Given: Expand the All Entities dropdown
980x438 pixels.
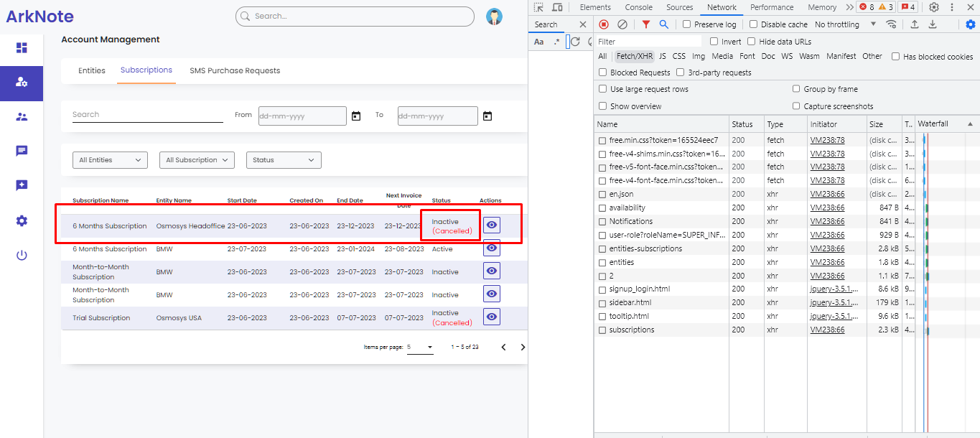Looking at the screenshot, I should click(110, 160).
